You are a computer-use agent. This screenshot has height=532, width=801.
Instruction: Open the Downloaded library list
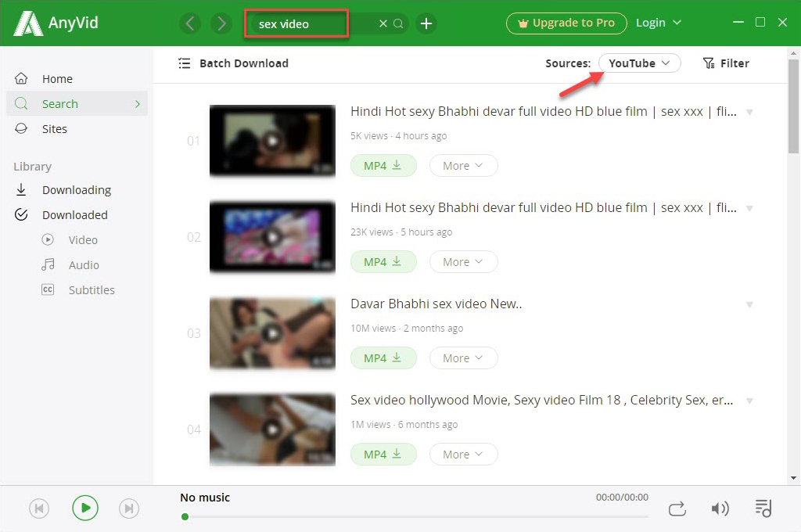(x=77, y=214)
